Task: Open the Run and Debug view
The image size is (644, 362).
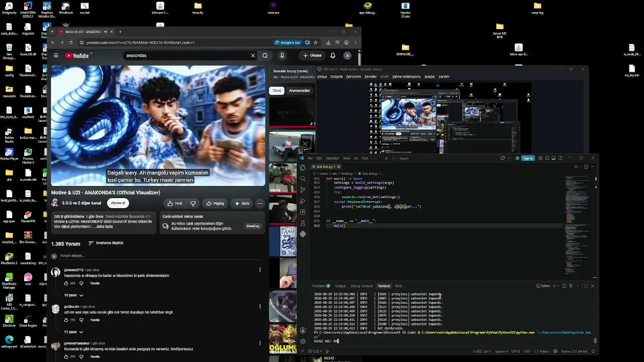Action: [x=302, y=201]
